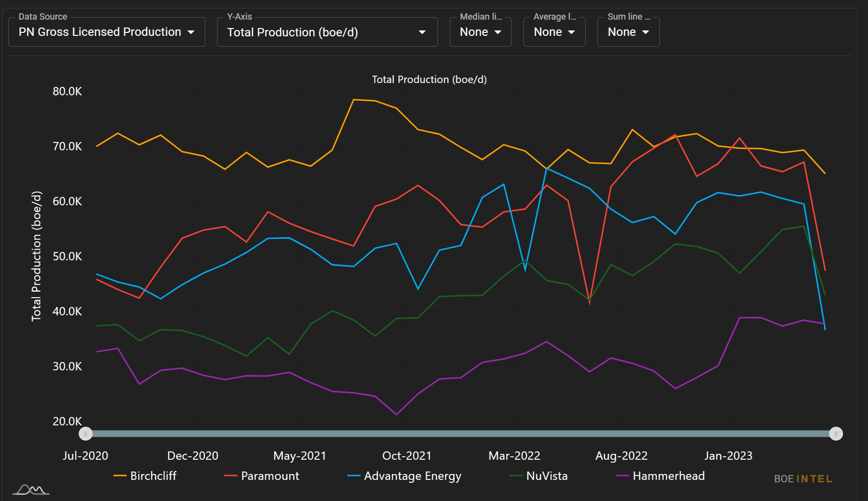Click the Aug-2022 x-axis label

(x=622, y=456)
